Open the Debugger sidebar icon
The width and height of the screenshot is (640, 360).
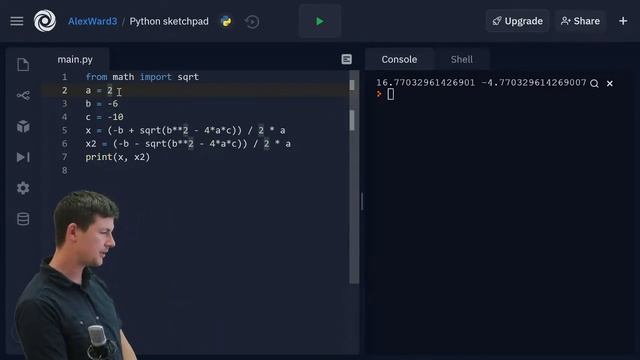tap(23, 157)
